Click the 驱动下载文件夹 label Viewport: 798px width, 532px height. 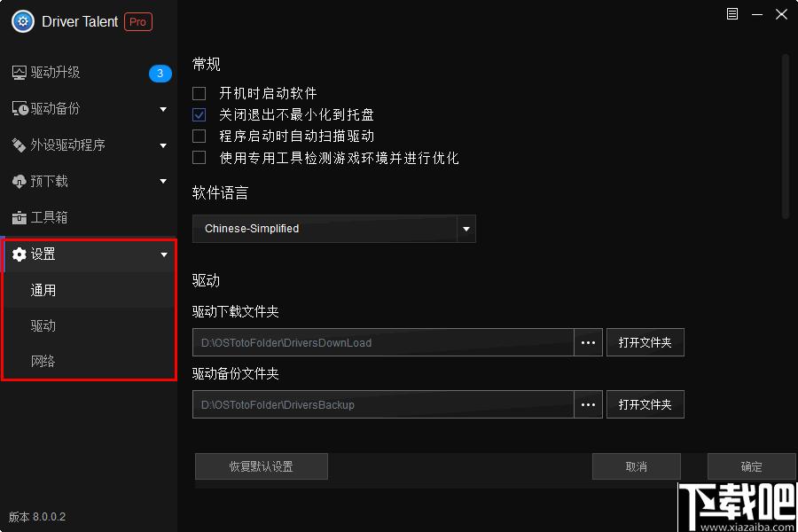[x=236, y=311]
